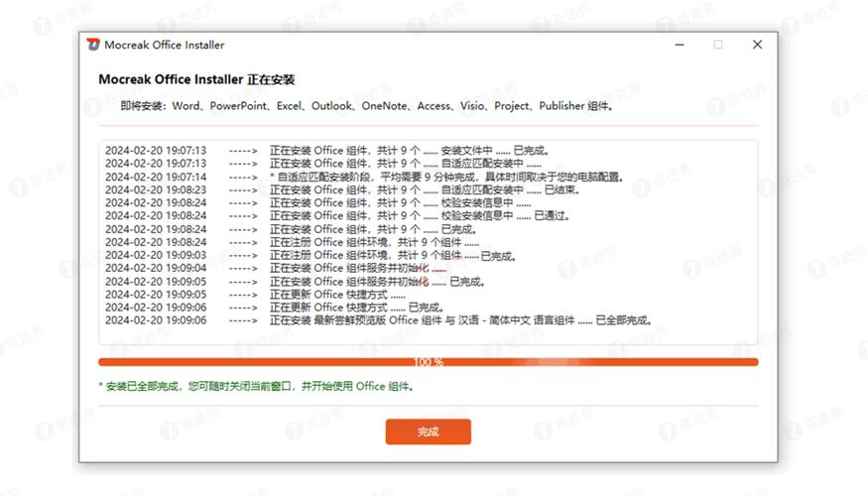Select the 19:09:04 row 组件服务并初始化
This screenshot has height=496, width=868.
click(276, 268)
